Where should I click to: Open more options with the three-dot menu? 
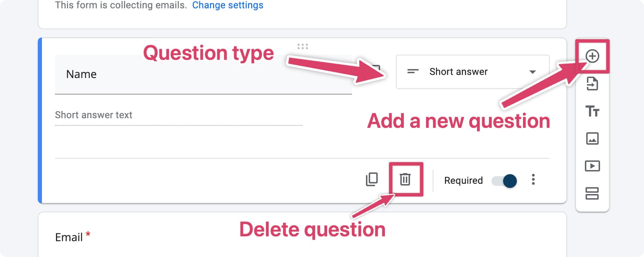[x=533, y=180]
